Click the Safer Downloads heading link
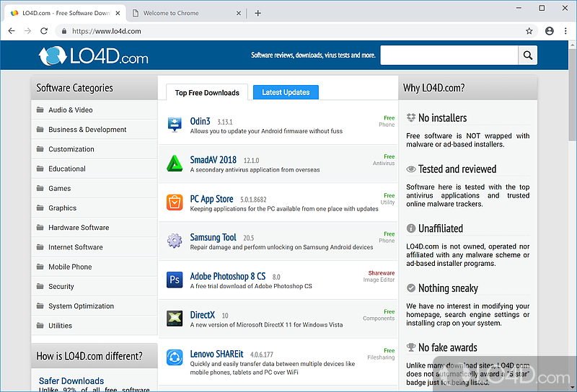 pos(71,380)
